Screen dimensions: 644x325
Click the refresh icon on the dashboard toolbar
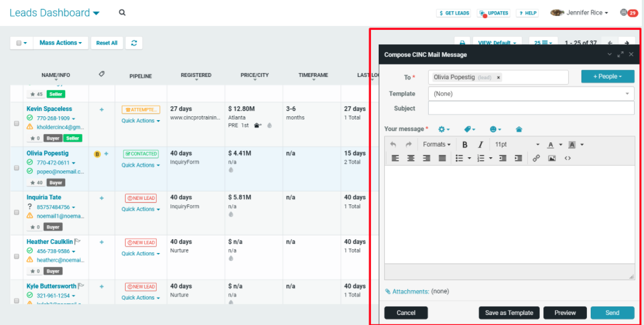click(133, 43)
